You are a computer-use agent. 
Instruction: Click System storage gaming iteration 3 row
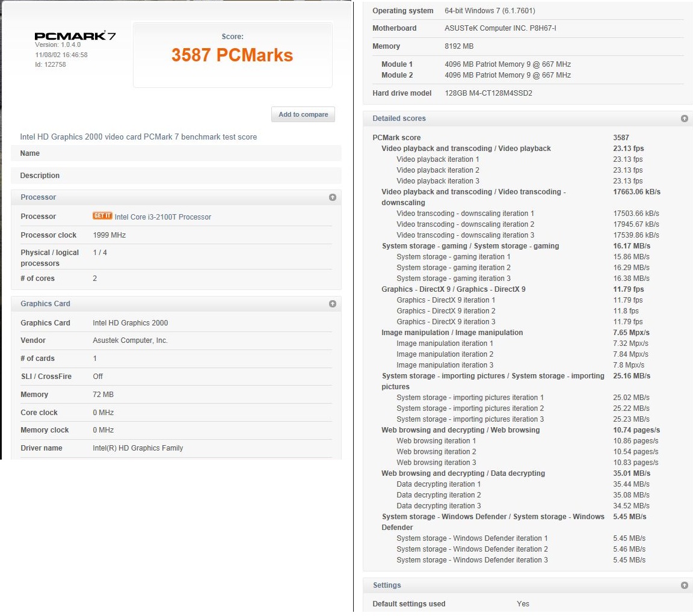(x=523, y=279)
